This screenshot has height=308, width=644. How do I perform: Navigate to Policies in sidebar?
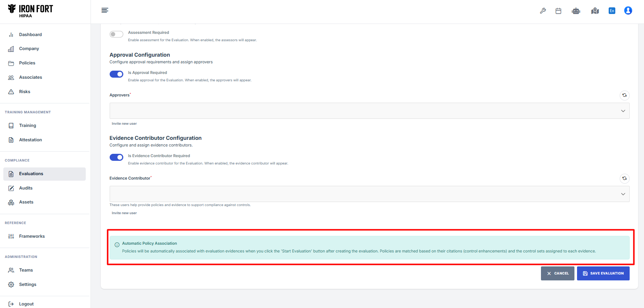[27, 63]
